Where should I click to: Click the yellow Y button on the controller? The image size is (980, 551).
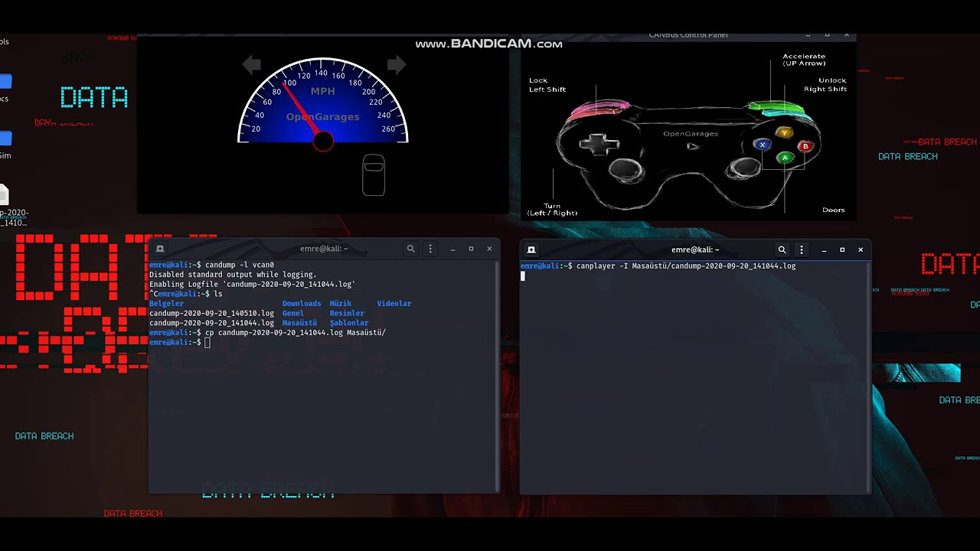[784, 133]
